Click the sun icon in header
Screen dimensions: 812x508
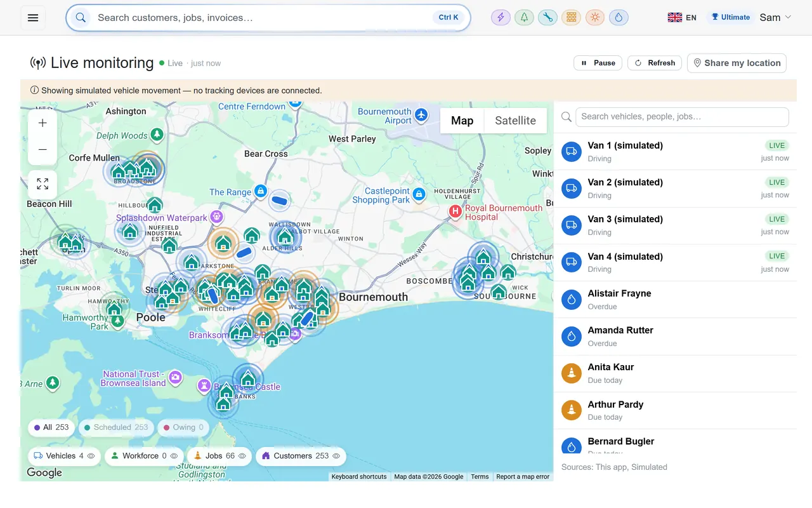(594, 18)
